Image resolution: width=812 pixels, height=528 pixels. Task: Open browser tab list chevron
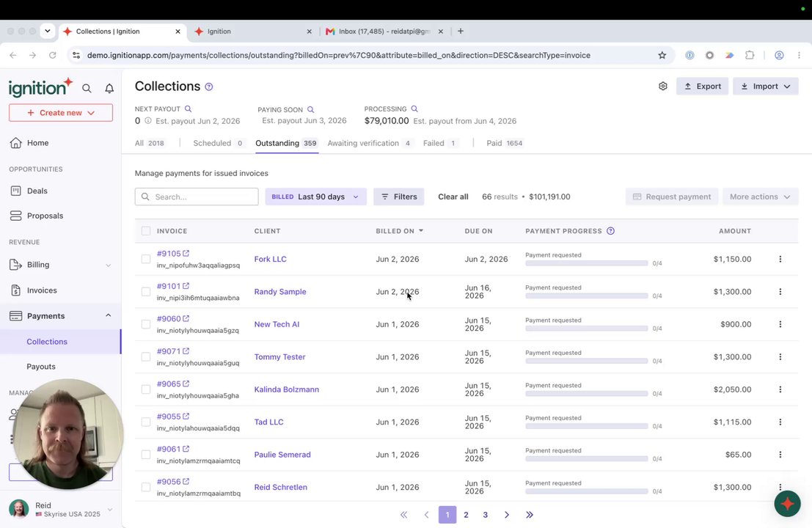47,31
